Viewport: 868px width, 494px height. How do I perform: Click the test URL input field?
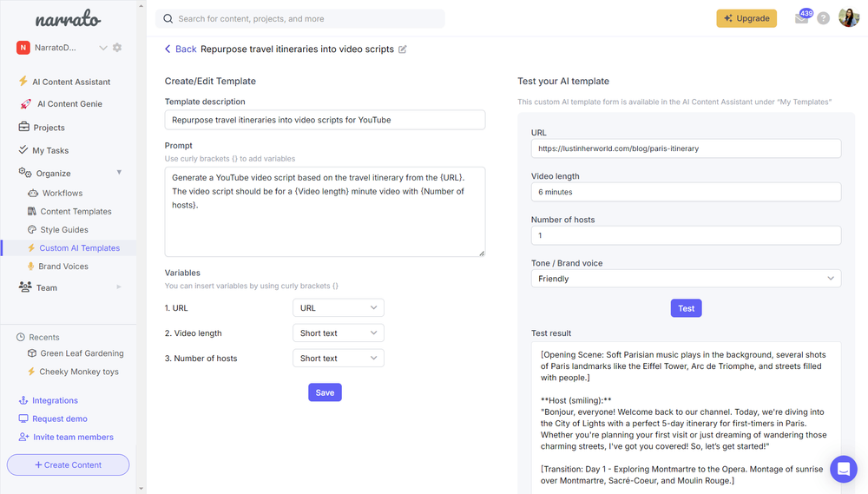pyautogui.click(x=686, y=148)
